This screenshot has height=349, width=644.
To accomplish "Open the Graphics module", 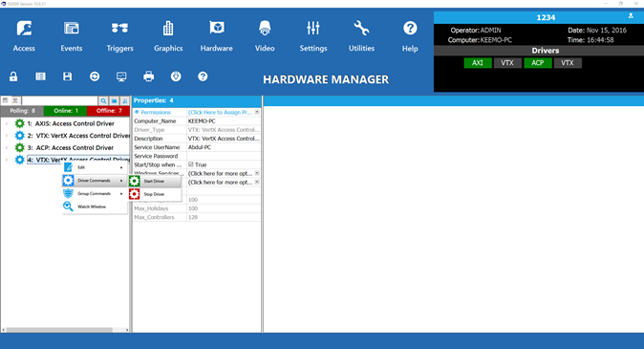I will pyautogui.click(x=168, y=36).
